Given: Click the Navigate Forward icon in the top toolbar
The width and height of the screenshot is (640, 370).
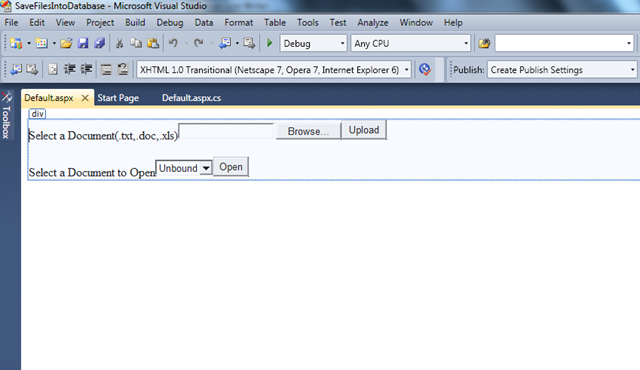Looking at the screenshot, I should click(249, 43).
